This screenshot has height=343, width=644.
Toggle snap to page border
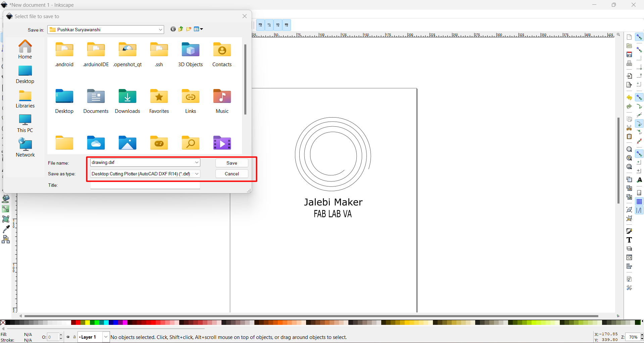639,193
